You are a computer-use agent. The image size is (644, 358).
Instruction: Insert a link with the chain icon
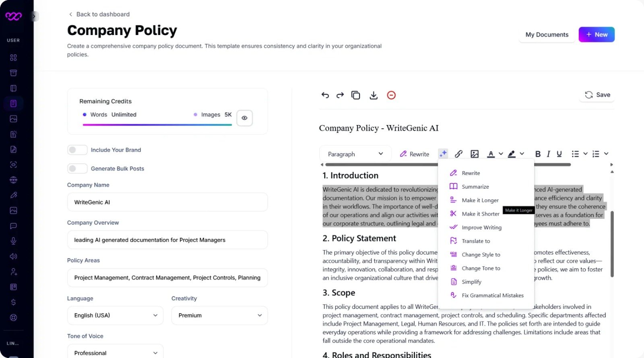point(458,154)
